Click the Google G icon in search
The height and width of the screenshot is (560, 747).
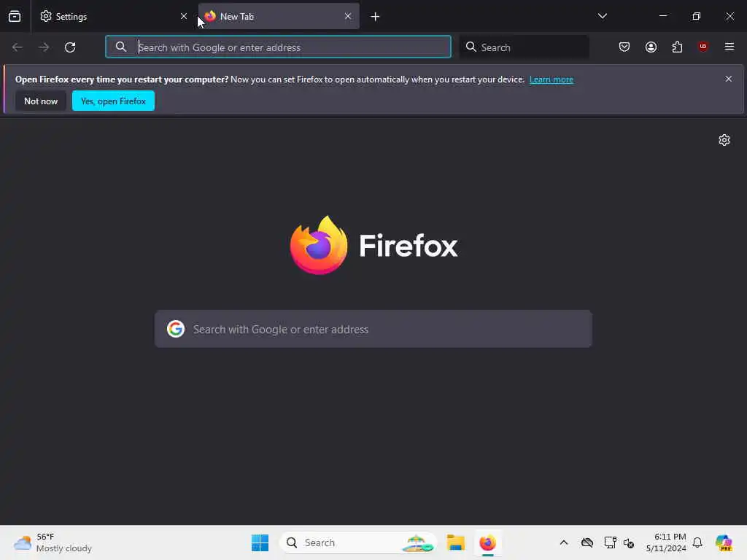coord(176,329)
